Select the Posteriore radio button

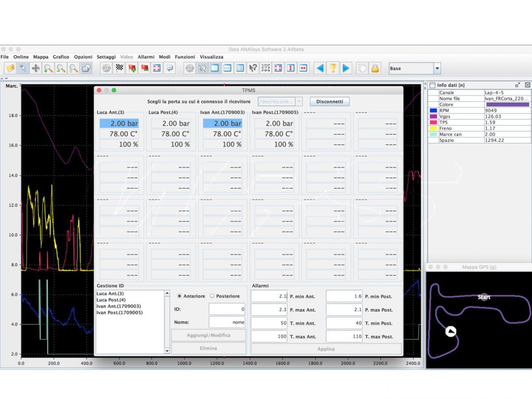click(212, 296)
